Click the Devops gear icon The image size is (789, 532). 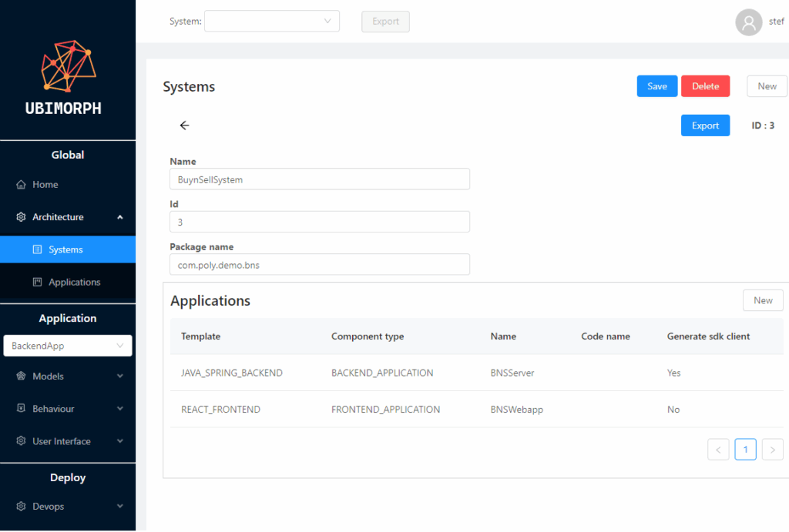(x=22, y=507)
